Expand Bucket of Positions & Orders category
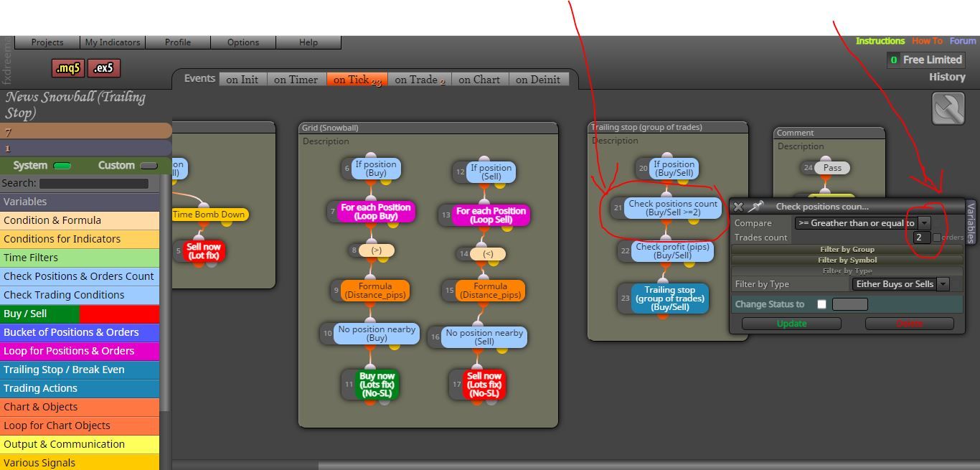The height and width of the screenshot is (470, 980). pos(80,332)
